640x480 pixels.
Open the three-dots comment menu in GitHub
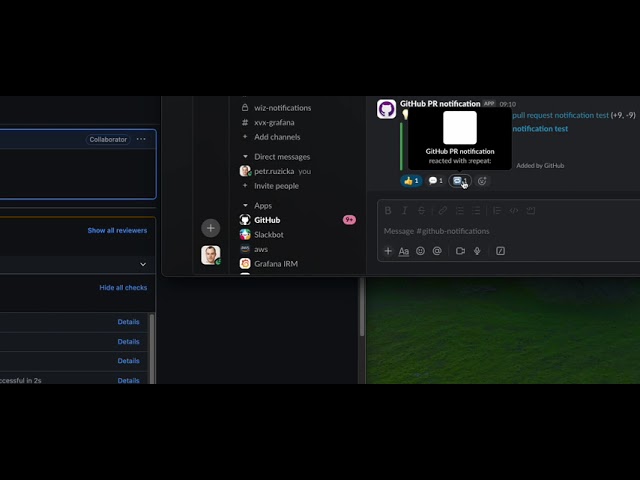click(x=141, y=139)
